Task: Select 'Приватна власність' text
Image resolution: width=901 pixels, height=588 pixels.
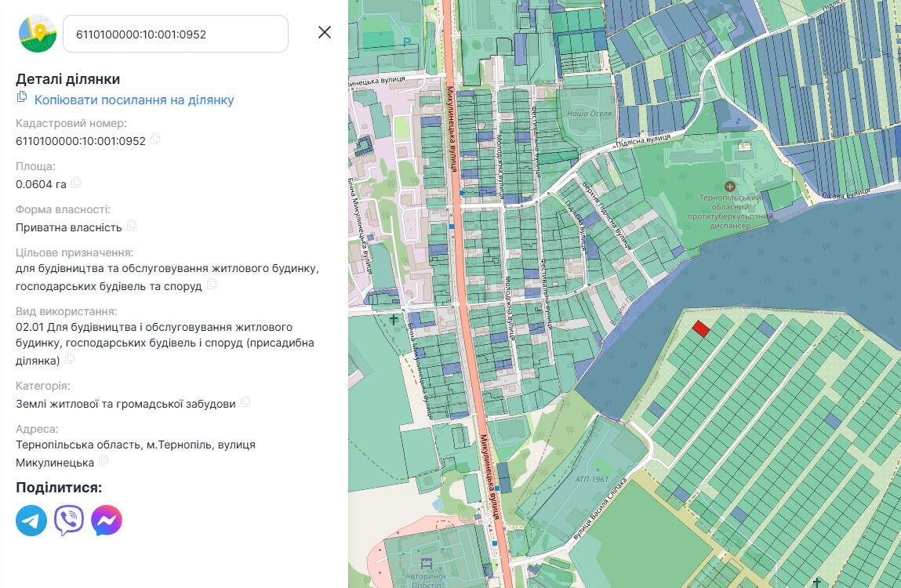Action: 69,227
